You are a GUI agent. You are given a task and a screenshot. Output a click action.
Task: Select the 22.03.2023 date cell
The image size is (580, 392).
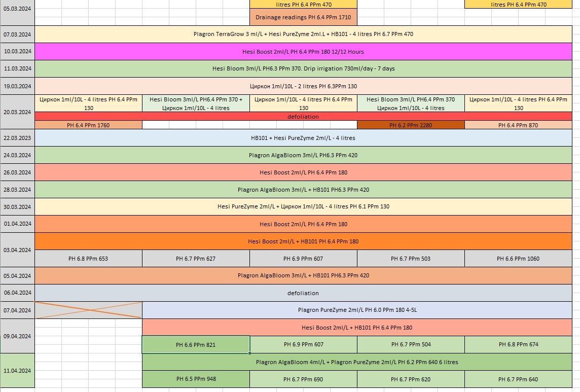(x=17, y=138)
